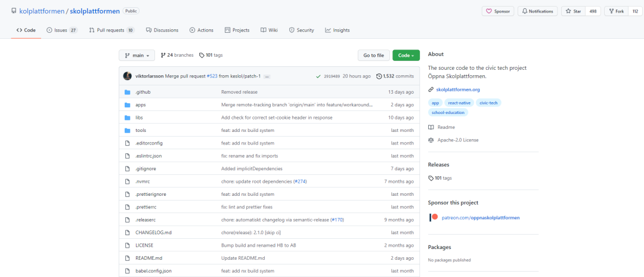Open README.md file

148,258
